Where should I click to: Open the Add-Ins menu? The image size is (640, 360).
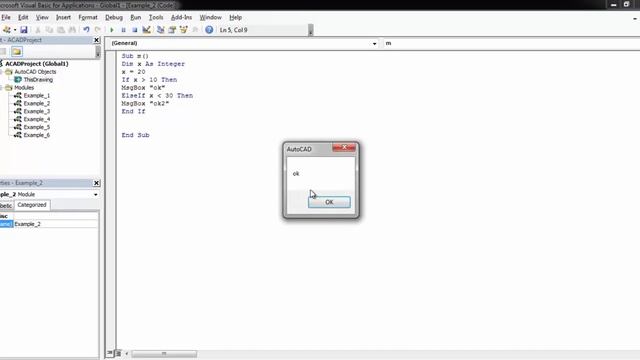point(181,18)
